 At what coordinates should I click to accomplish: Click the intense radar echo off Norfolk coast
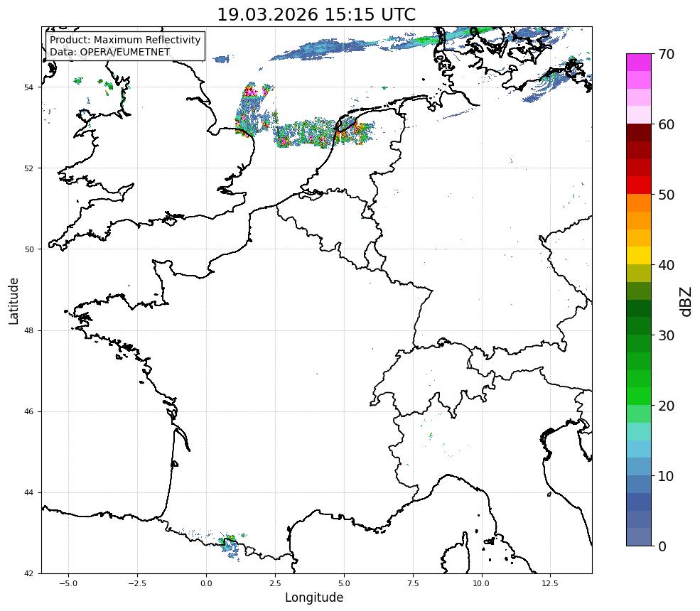(253, 109)
